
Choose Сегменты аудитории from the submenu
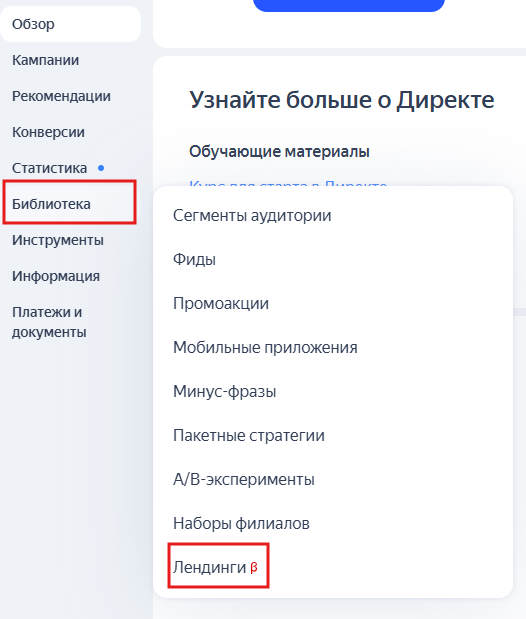tap(252, 216)
